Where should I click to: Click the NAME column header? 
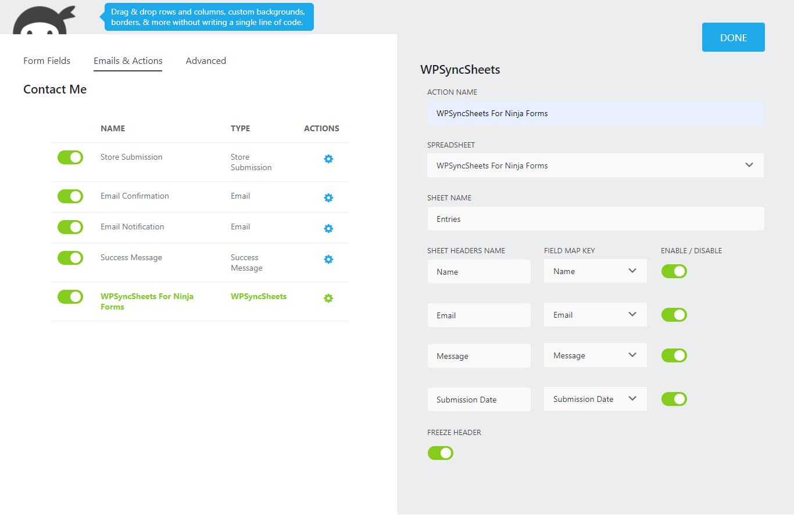113,128
